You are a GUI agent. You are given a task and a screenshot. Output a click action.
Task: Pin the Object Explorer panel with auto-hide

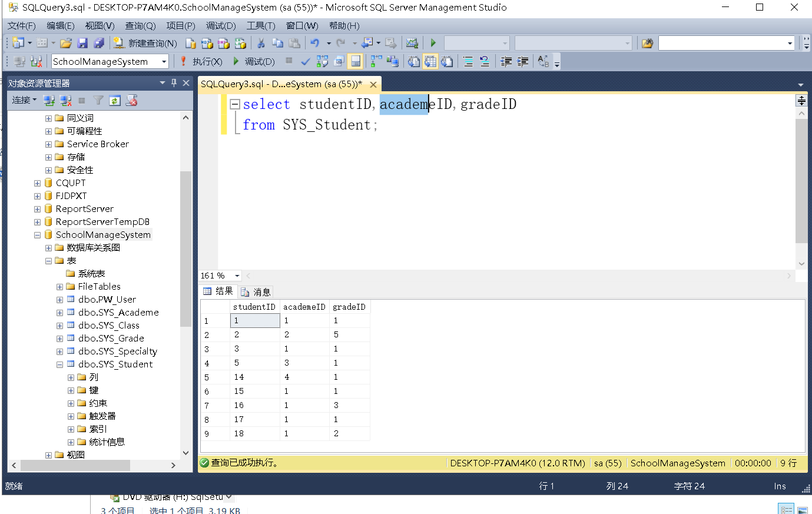click(x=174, y=83)
